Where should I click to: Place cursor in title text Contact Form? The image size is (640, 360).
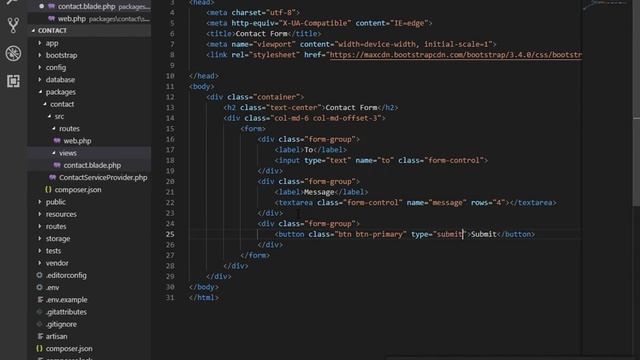point(261,34)
